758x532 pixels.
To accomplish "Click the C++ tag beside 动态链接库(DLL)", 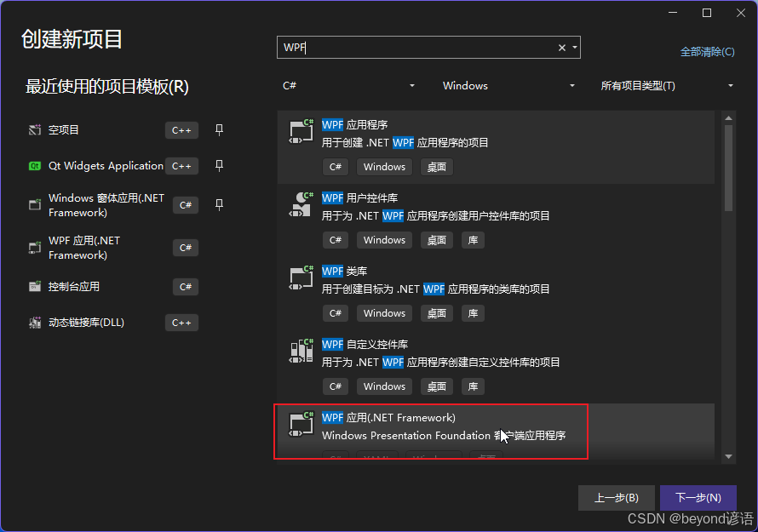I will [x=181, y=323].
